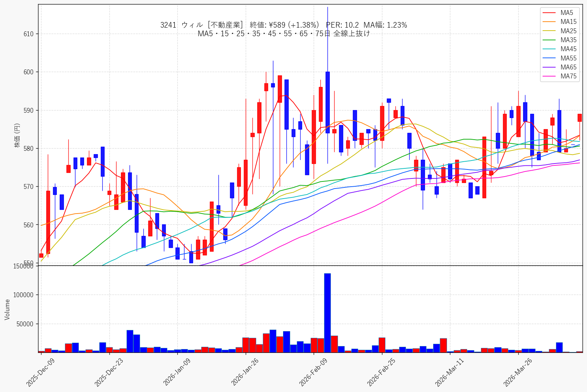Click the 50000 volume axis label
587x392 pixels.
[25, 324]
